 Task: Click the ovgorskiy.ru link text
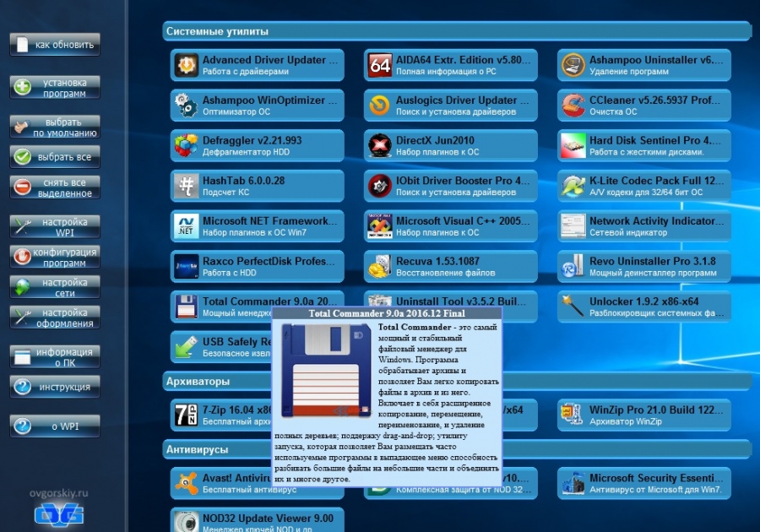pyautogui.click(x=58, y=493)
